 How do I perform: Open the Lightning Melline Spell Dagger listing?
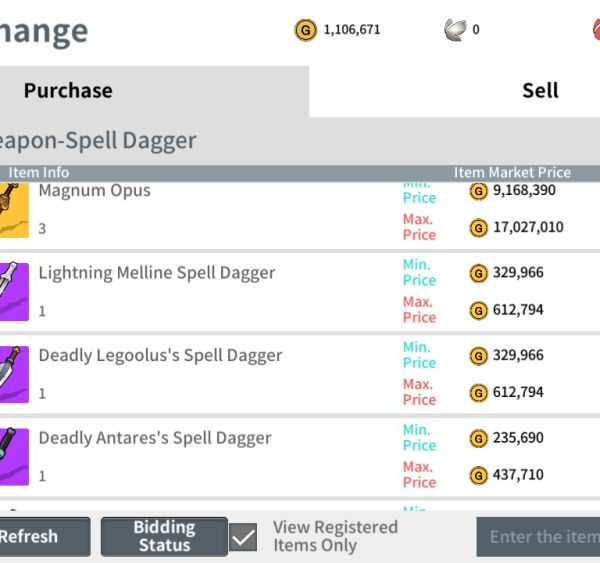157,273
